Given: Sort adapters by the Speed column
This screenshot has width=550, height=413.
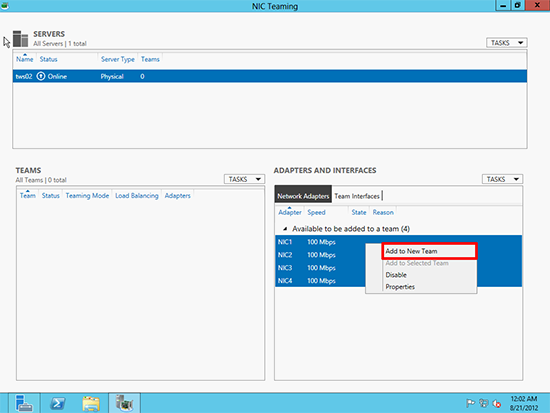Looking at the screenshot, I should coord(316,212).
